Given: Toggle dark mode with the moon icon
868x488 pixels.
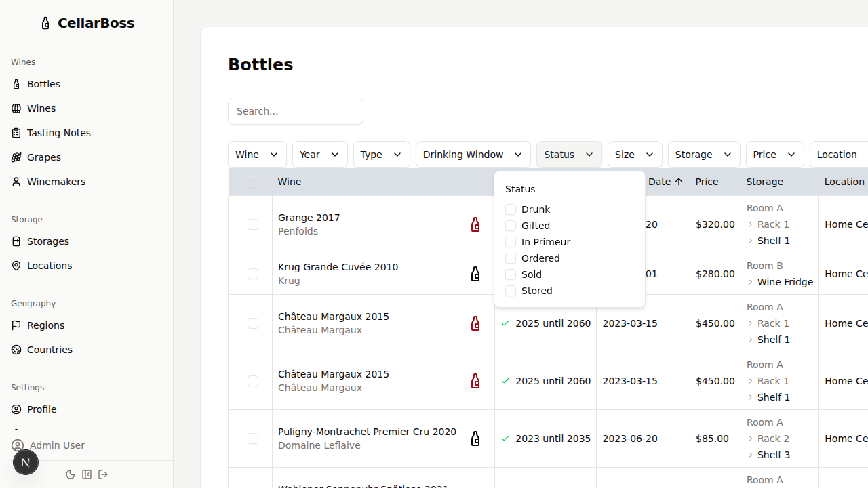Looking at the screenshot, I should [71, 474].
